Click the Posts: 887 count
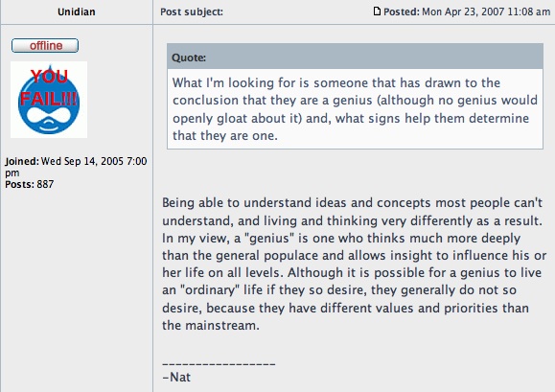 pos(30,184)
